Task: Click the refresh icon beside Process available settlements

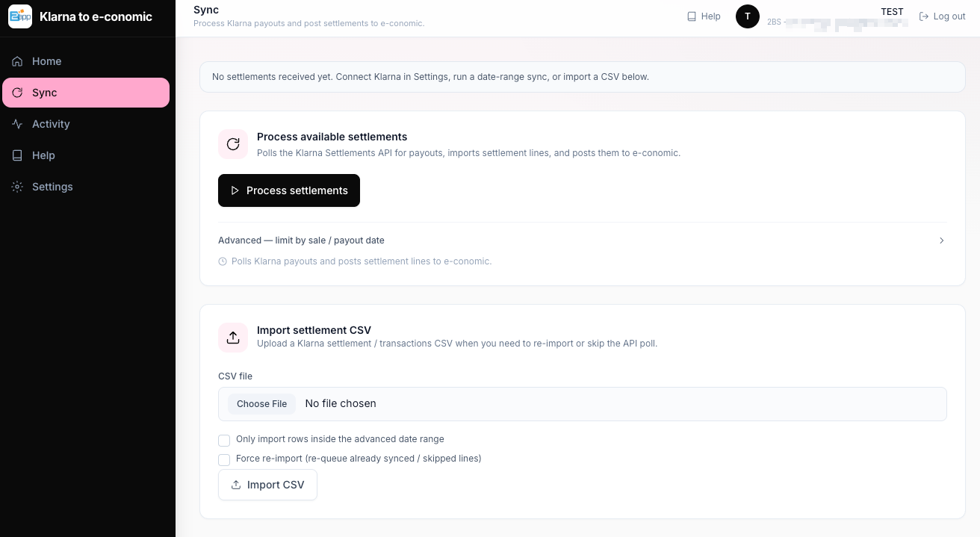Action: [233, 144]
